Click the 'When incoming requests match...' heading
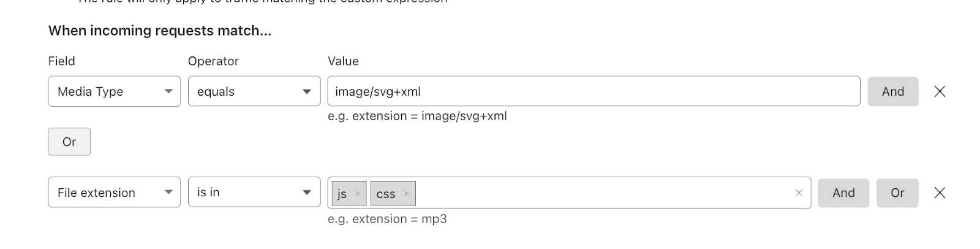 tap(160, 31)
